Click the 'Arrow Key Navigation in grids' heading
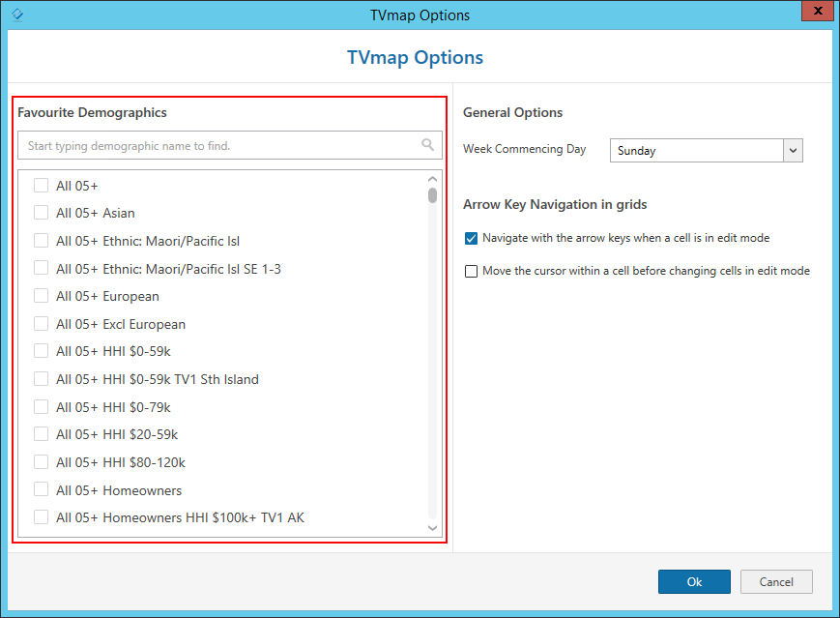Screen dimensions: 840x618 tap(555, 205)
